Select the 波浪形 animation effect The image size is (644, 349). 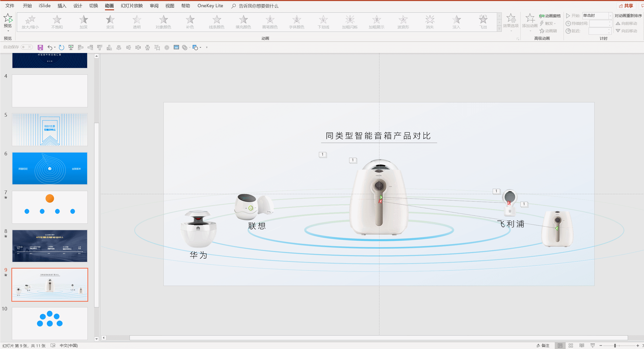(x=403, y=22)
